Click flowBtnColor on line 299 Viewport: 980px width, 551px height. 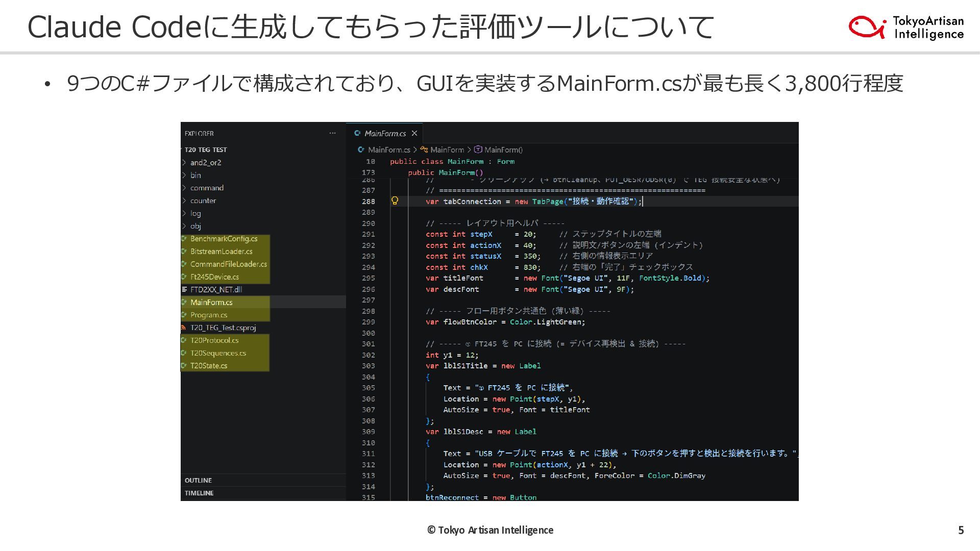[x=470, y=322]
